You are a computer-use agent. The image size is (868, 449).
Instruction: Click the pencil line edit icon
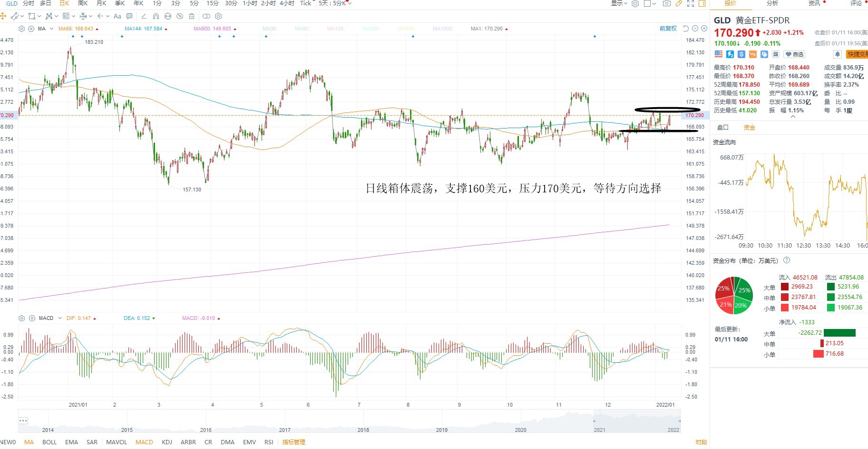tap(144, 16)
